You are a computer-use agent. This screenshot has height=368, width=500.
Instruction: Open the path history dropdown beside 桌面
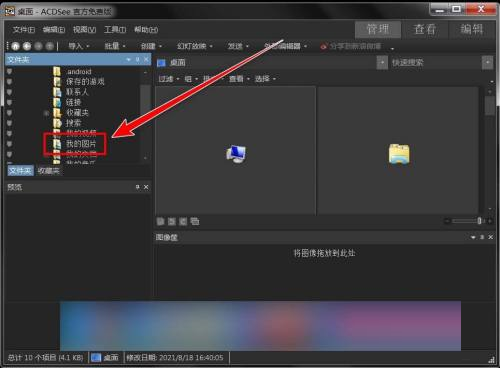pos(382,62)
